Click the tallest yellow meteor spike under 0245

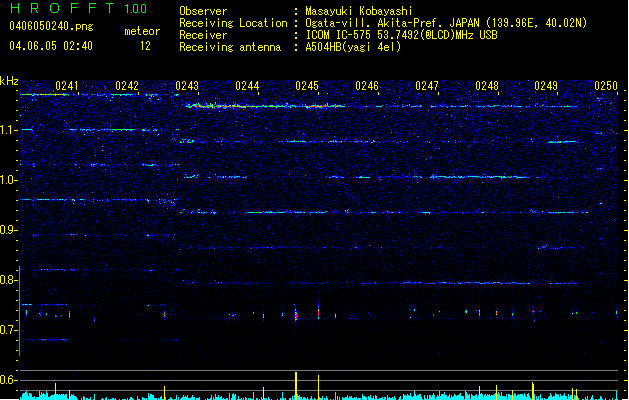(x=296, y=386)
